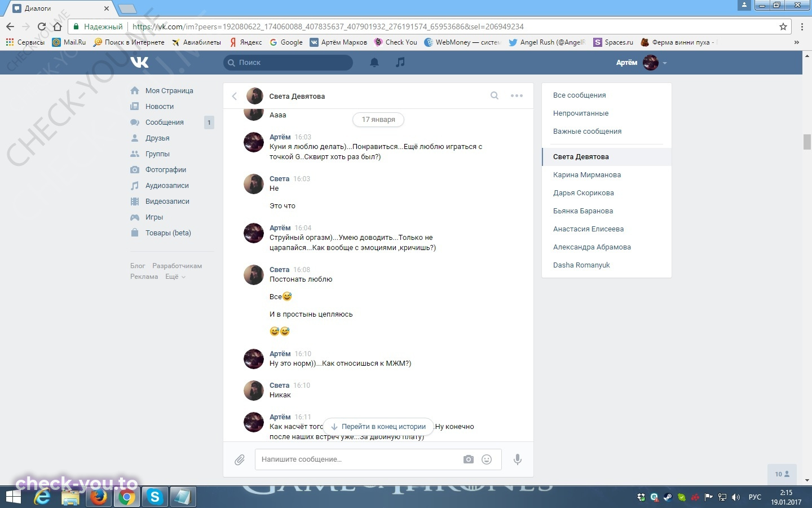Open Сообщения in left menu
Screen dimensions: 812x508
(165, 122)
